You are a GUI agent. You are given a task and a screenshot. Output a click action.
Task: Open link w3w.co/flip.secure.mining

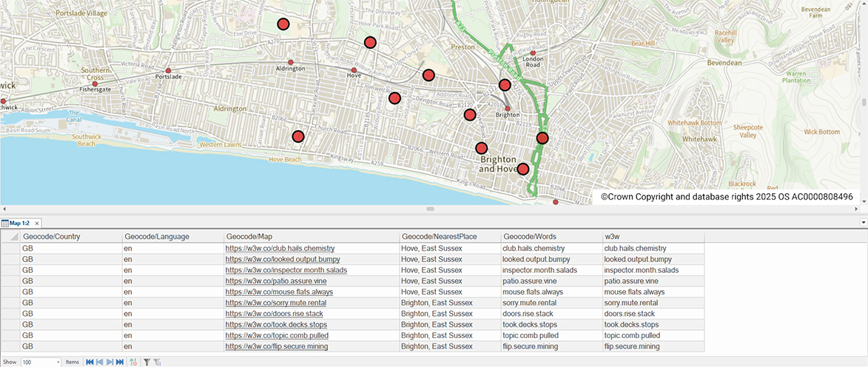(277, 346)
